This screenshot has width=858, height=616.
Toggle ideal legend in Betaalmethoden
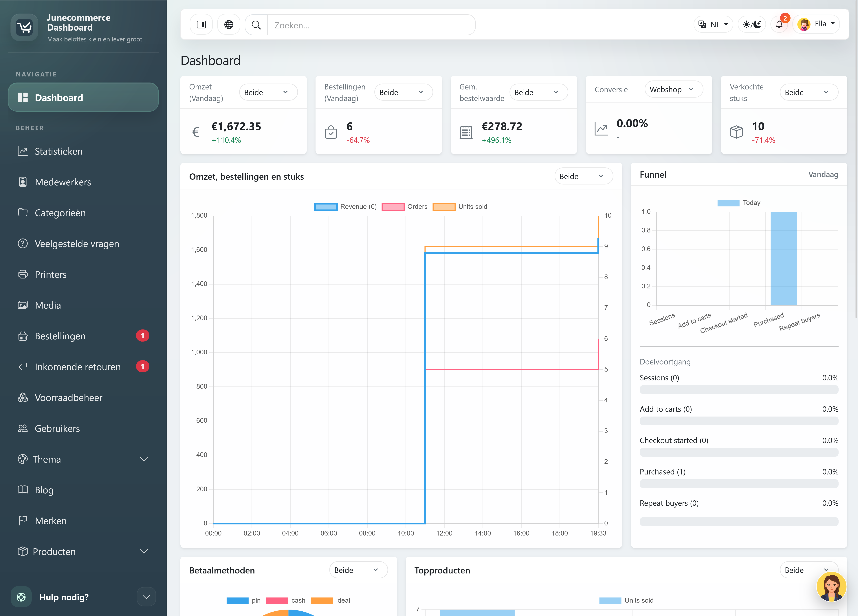(x=330, y=600)
